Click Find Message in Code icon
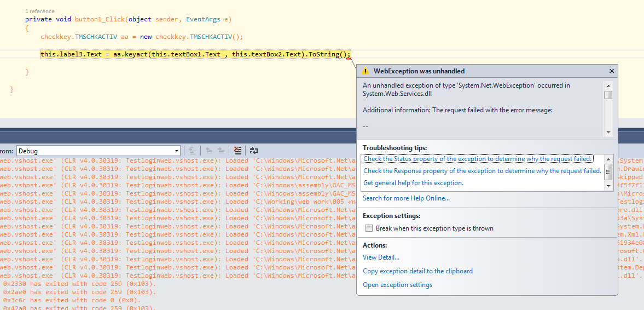Viewport: 644px width, 310px height. [x=192, y=151]
